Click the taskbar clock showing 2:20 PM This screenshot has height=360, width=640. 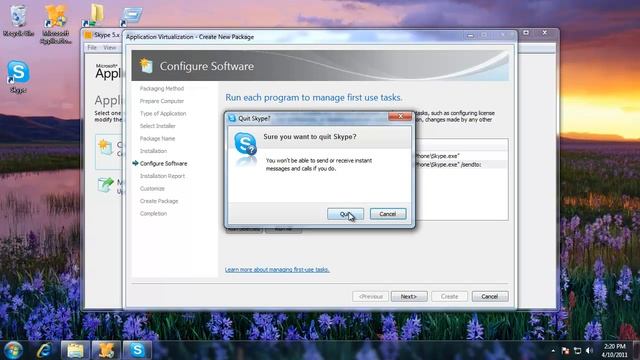(614, 351)
